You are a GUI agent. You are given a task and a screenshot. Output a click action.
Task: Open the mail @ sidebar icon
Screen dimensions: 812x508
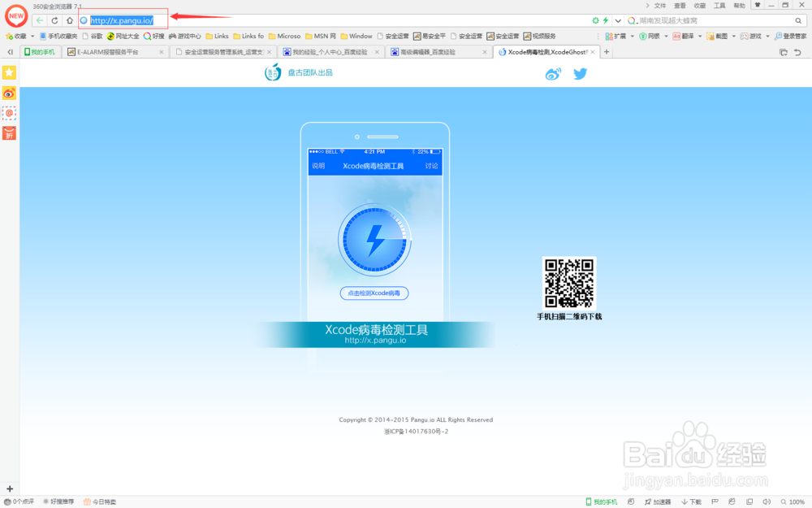(9, 113)
